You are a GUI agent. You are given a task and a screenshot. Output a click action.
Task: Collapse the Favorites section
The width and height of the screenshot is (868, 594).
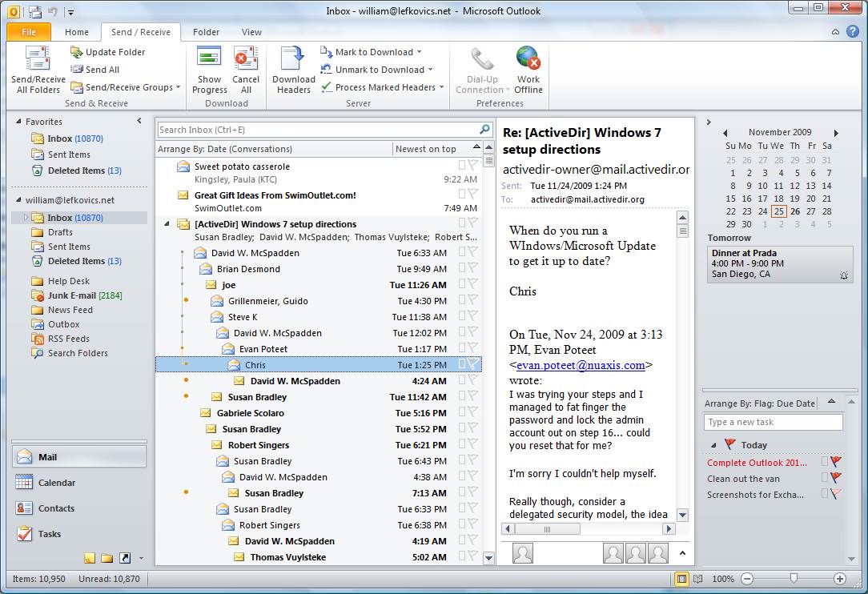[x=19, y=121]
